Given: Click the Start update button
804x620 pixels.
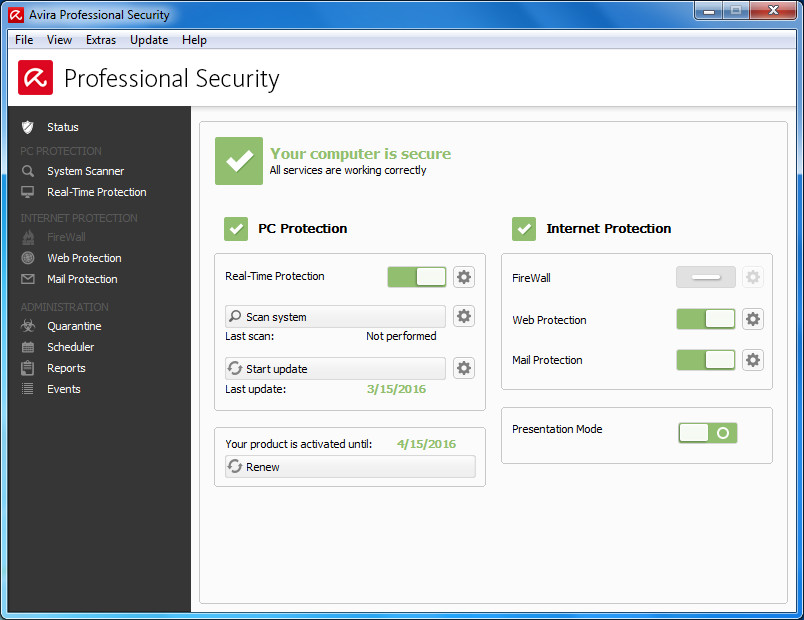Looking at the screenshot, I should pyautogui.click(x=335, y=368).
